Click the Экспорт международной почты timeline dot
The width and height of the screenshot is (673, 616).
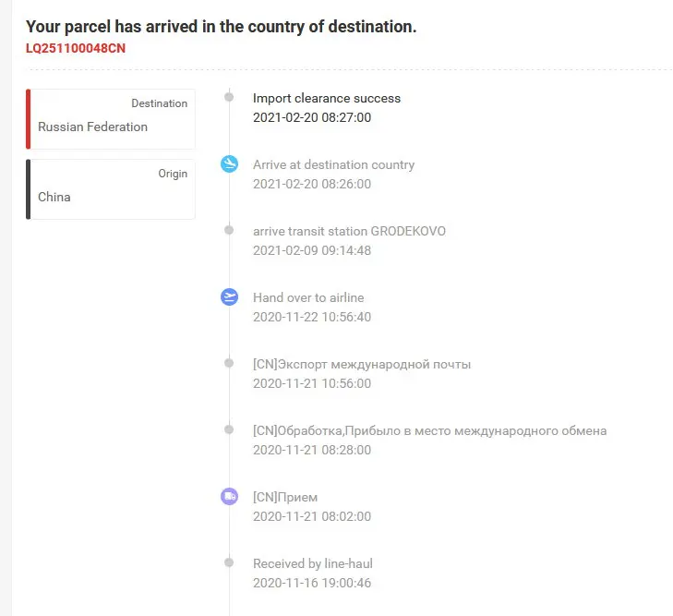click(x=229, y=364)
